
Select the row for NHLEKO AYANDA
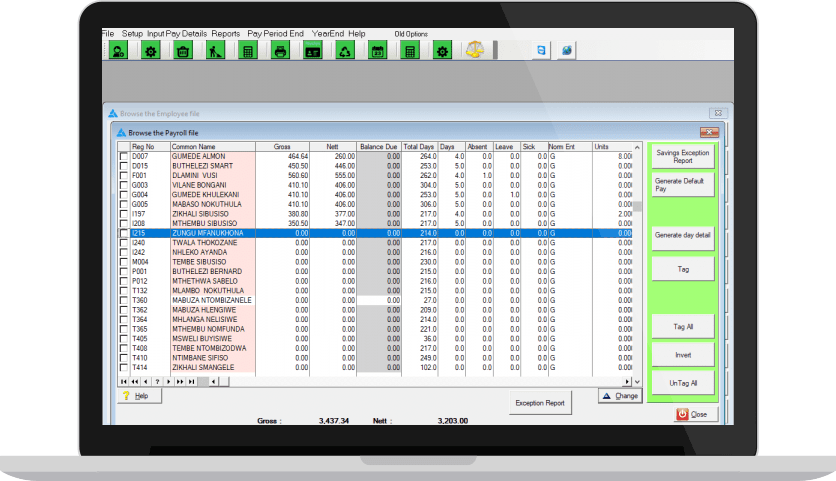point(375,252)
